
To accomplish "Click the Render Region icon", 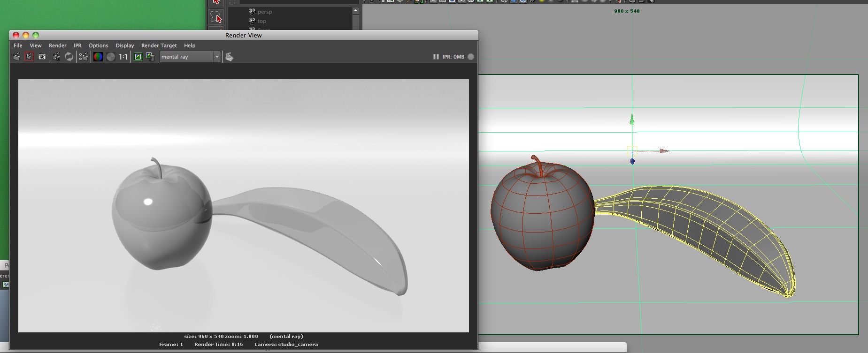I will tap(29, 57).
